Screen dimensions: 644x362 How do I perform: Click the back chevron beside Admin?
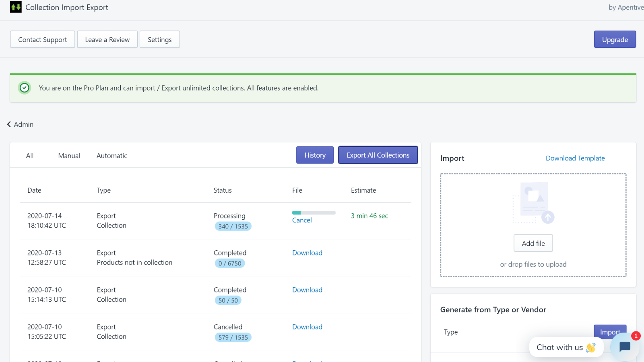tap(8, 124)
